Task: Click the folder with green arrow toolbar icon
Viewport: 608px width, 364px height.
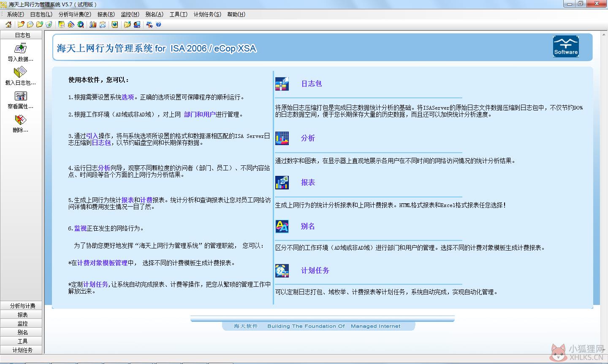Action: (x=40, y=24)
